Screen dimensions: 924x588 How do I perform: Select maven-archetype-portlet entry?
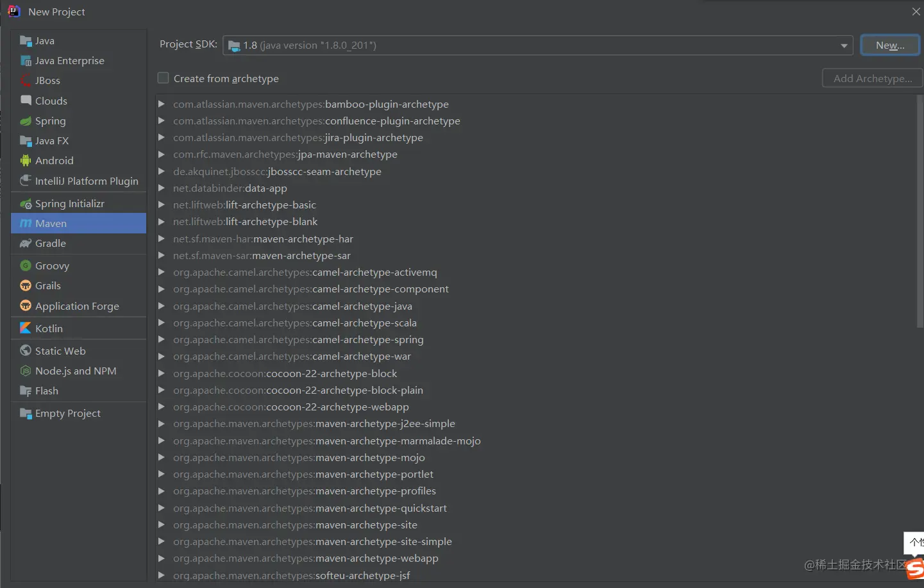click(303, 474)
